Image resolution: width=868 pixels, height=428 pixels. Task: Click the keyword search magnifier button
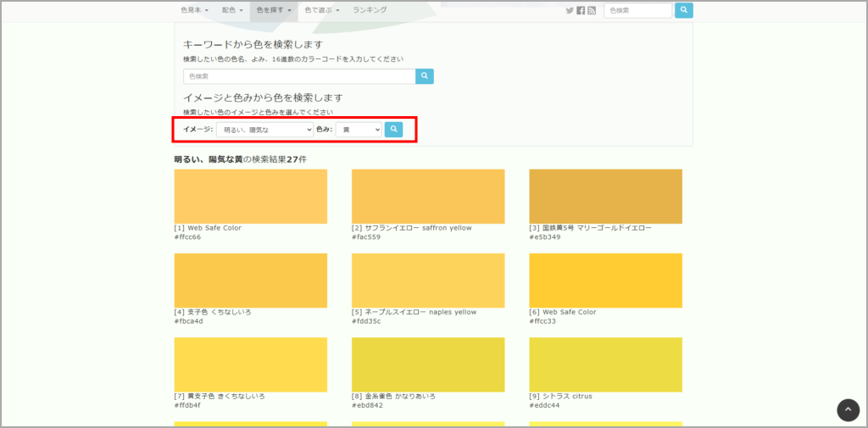pyautogui.click(x=425, y=76)
